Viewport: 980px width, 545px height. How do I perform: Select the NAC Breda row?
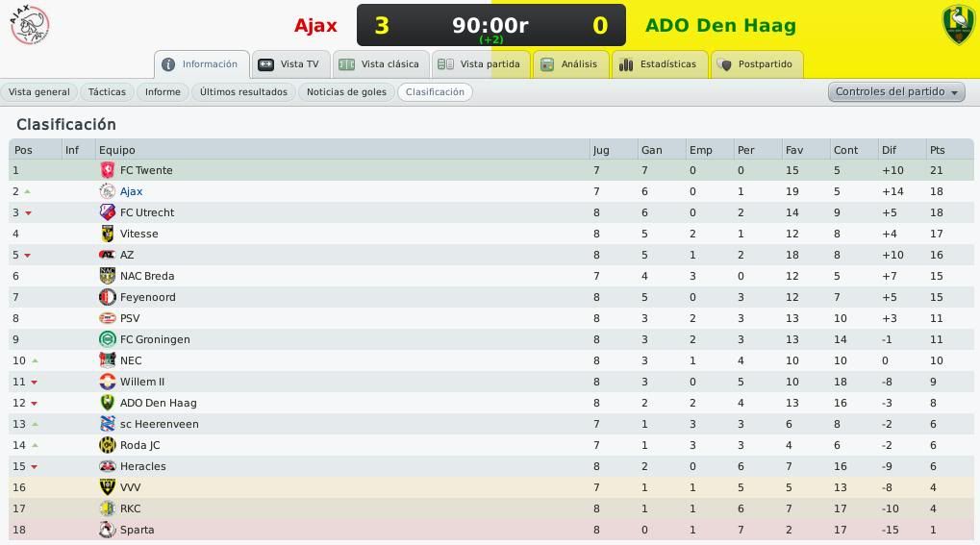(490, 276)
